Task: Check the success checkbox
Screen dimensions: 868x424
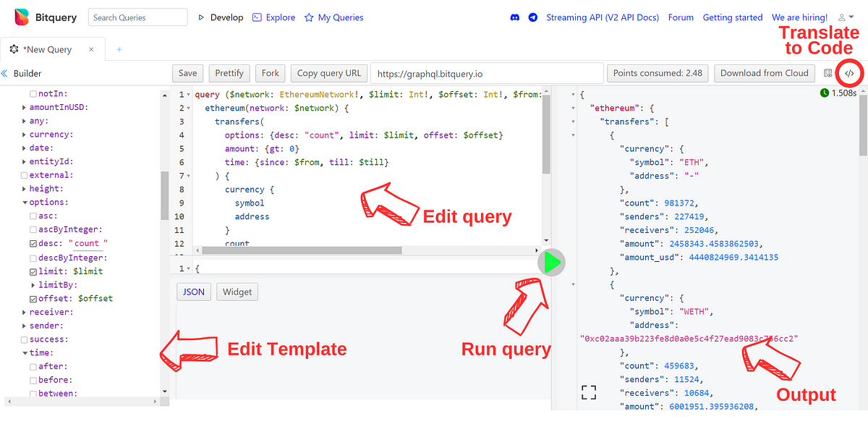Action: (24, 339)
